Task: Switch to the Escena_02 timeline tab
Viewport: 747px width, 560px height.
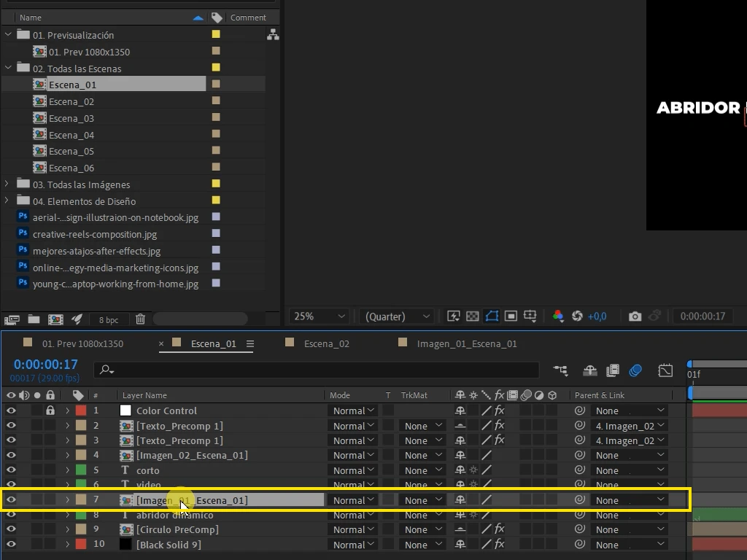Action: (x=326, y=344)
